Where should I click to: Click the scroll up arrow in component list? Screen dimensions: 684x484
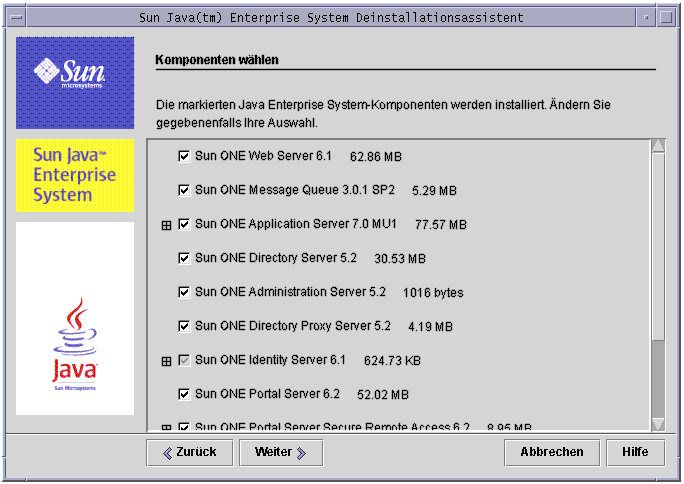pos(658,145)
